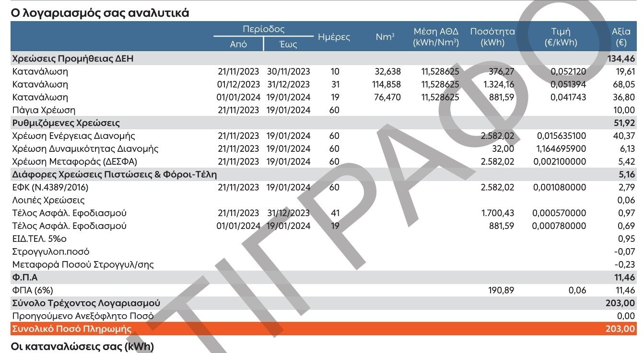Viewport: 644px width, 353px height.
Task: Click the value -0,23
Action: tap(625, 265)
